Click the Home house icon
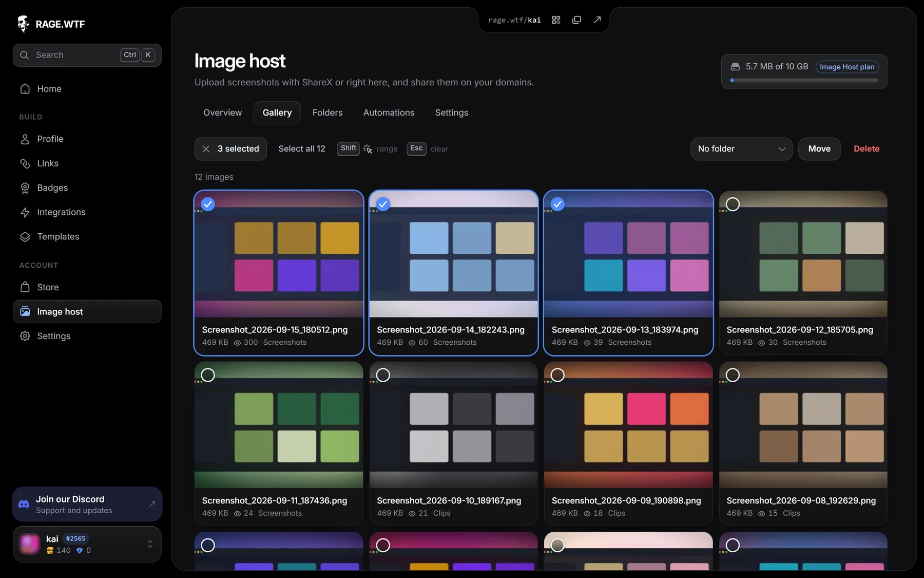 [x=25, y=89]
